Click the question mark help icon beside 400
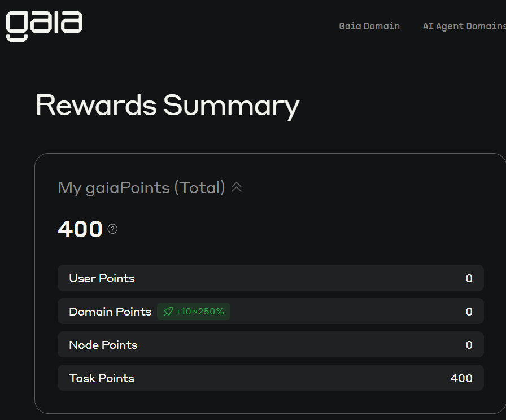This screenshot has width=506, height=420. tap(112, 229)
